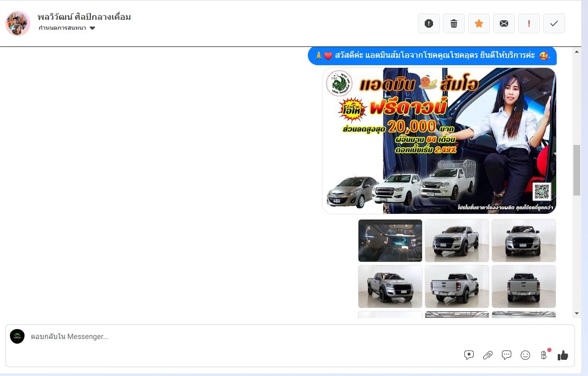Mark conversation unread with envelope icon
588x376 pixels.
pos(504,23)
